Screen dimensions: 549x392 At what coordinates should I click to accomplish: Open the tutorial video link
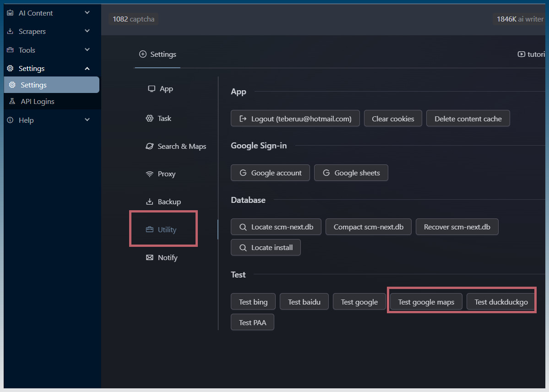click(x=531, y=54)
